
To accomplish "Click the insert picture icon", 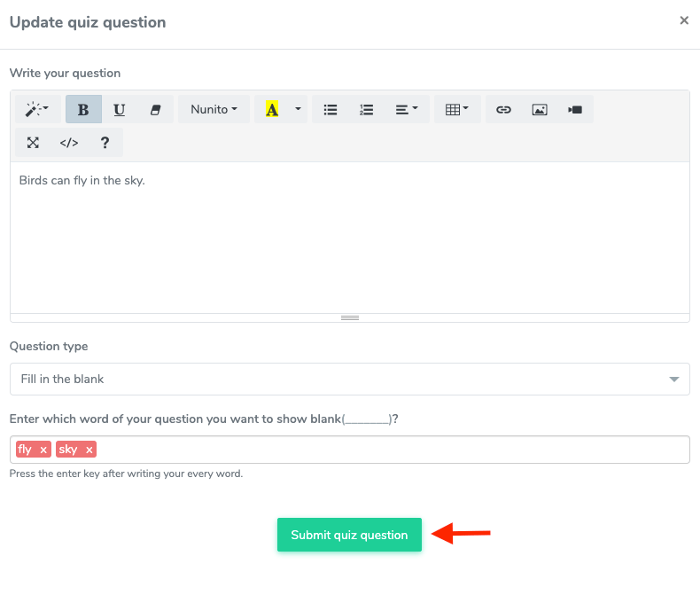I will click(x=539, y=110).
